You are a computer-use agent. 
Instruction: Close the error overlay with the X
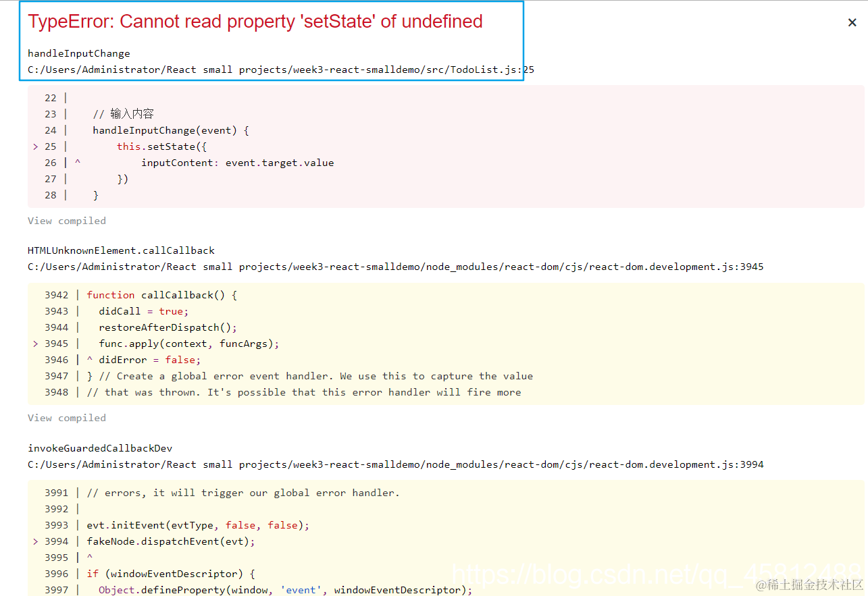[852, 22]
